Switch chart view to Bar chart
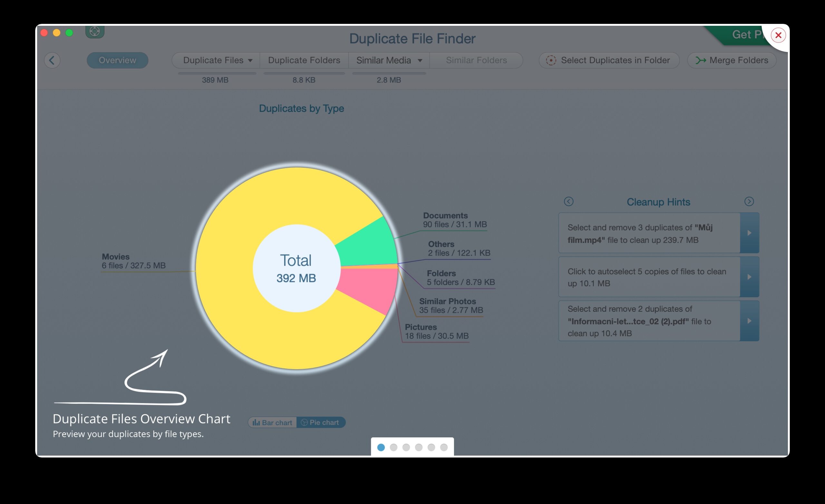825x504 pixels. (272, 422)
